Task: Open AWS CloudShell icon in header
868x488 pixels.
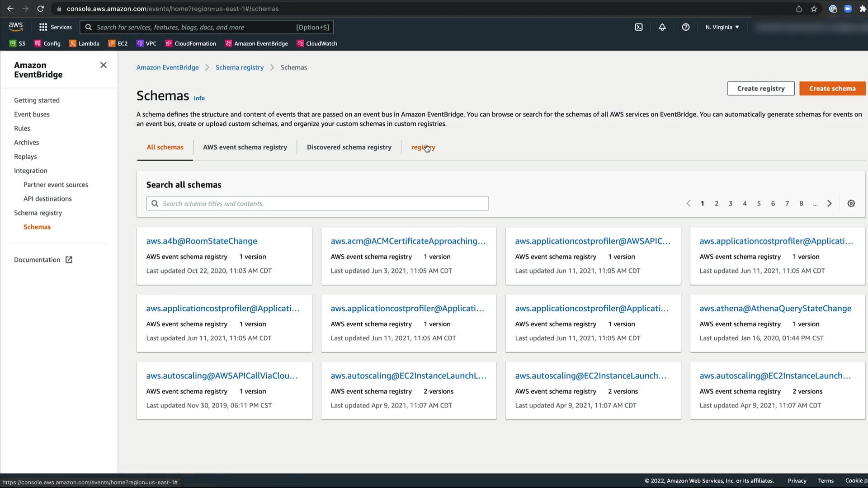Action: [638, 27]
